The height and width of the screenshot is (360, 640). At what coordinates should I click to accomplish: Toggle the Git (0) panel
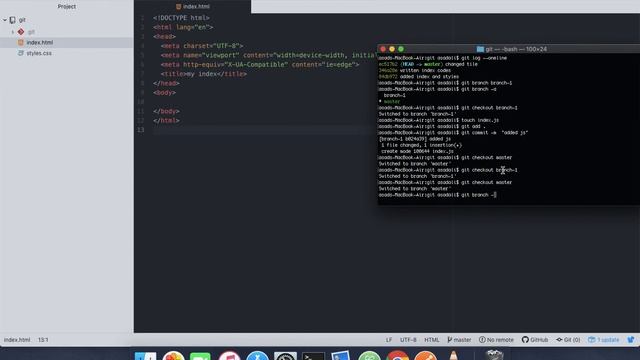point(568,340)
